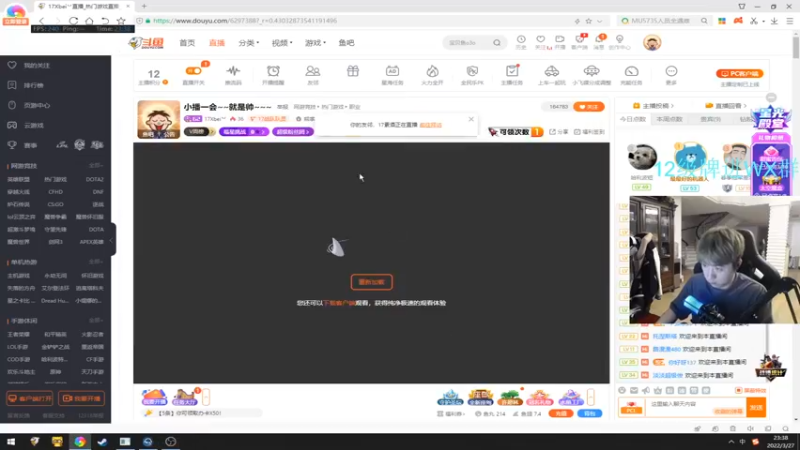800x450 pixels.
Task: Follow the orange link in notification popup
Action: (431, 125)
